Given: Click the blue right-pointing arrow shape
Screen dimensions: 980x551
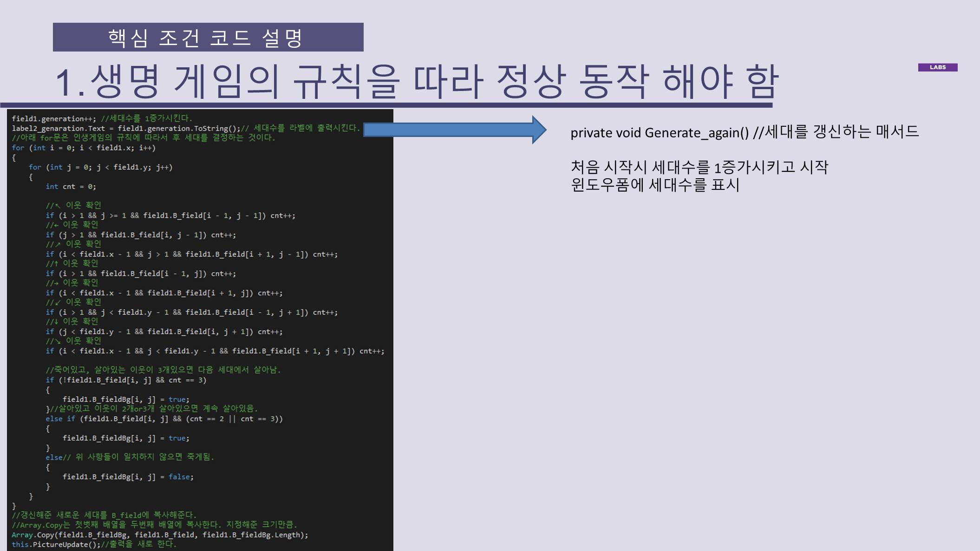Looking at the screenshot, I should [x=454, y=130].
